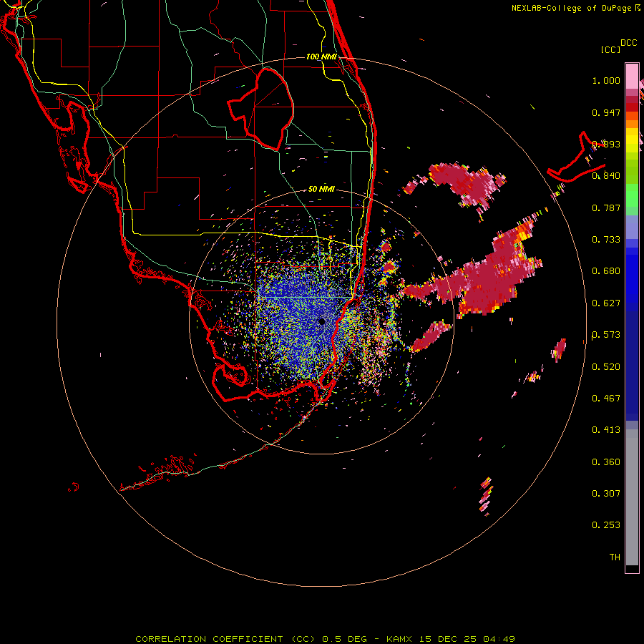Screen dimensions: 644x644
Task: Click the yellow band in the color bar
Action: pyautogui.click(x=632, y=140)
